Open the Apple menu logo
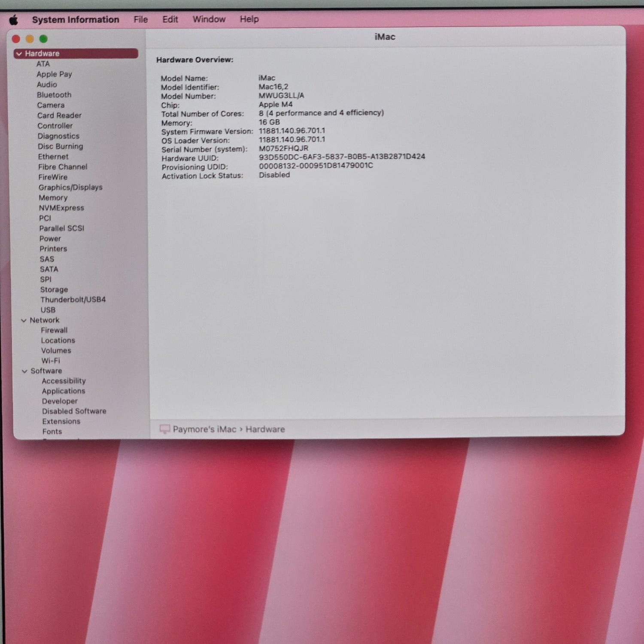Image resolution: width=644 pixels, height=644 pixels. [14, 20]
